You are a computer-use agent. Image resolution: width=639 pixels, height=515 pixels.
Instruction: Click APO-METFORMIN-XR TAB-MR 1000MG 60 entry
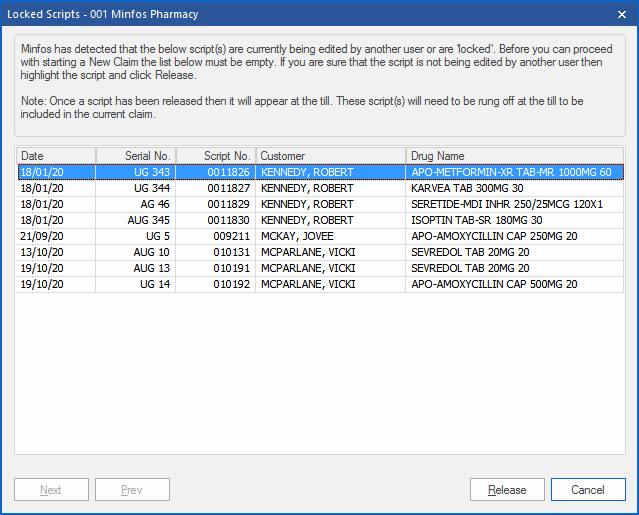pos(511,172)
